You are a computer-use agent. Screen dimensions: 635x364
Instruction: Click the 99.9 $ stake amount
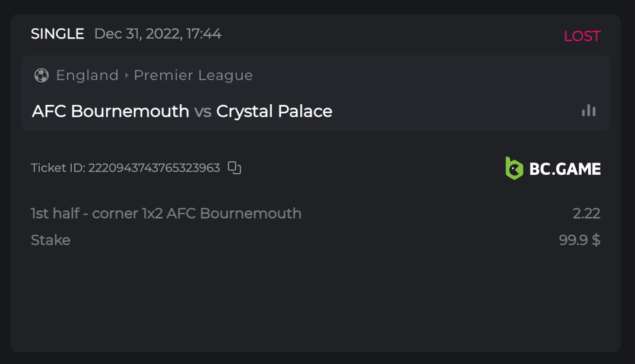point(579,240)
